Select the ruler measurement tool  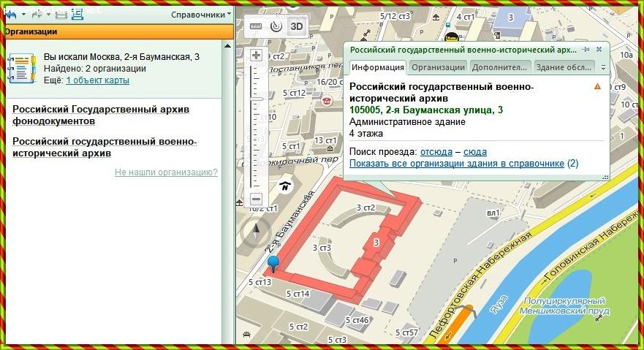pos(255,26)
